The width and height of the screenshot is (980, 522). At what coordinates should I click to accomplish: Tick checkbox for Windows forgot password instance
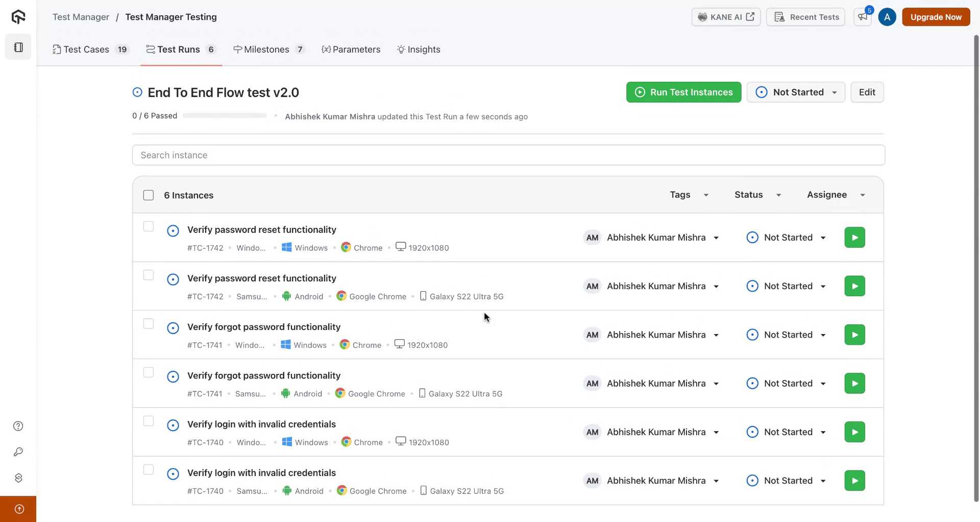pos(149,324)
